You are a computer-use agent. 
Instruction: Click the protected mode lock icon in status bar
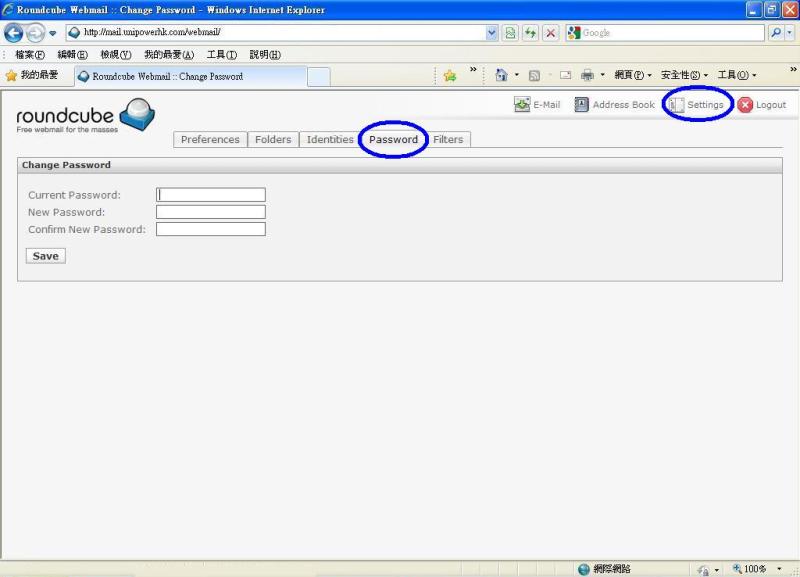[704, 570]
